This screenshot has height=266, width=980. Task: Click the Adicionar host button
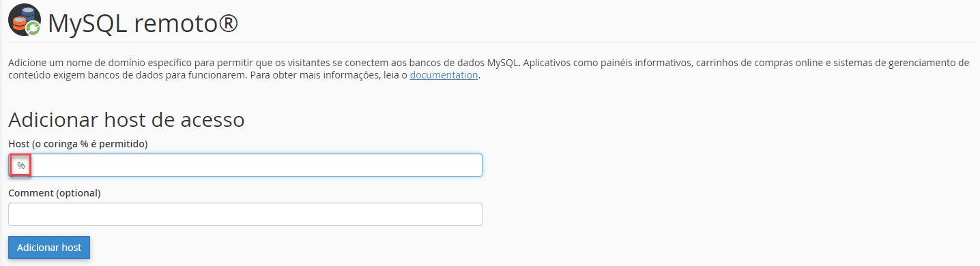point(49,248)
